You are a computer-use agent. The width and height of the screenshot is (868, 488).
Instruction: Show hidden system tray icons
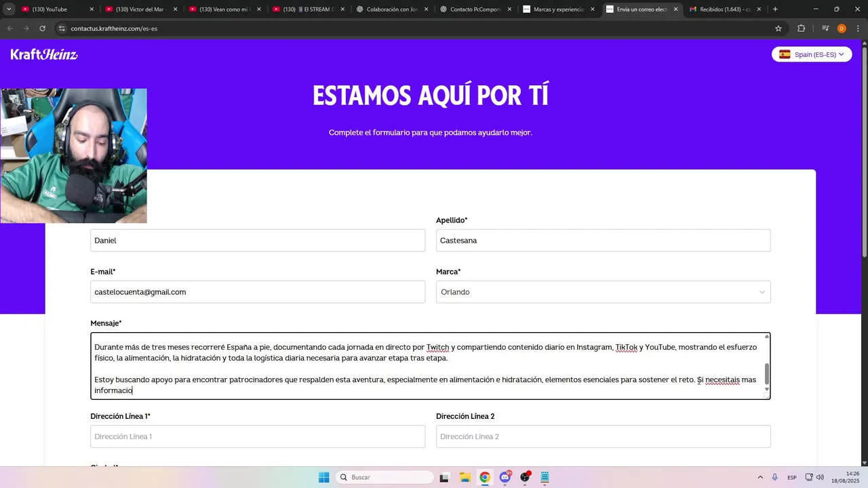(759, 477)
